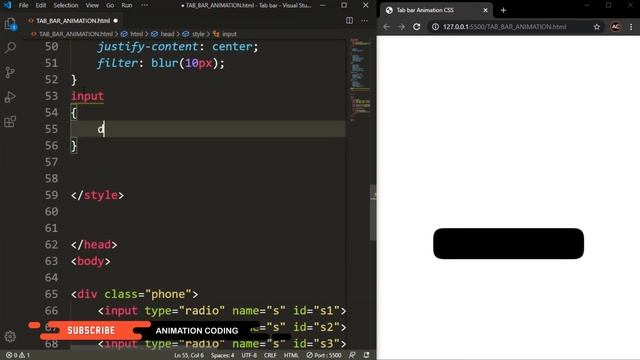Open the Run and Debug view
The height and width of the screenshot is (360, 640).
[10, 97]
